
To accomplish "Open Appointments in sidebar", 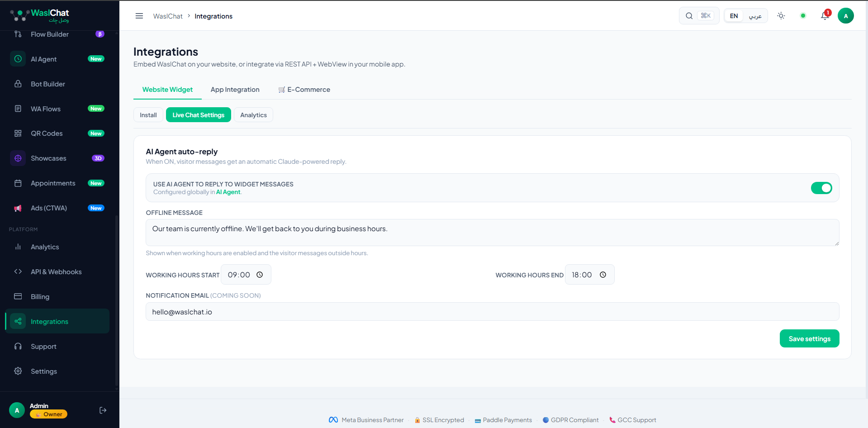I will click(x=57, y=183).
